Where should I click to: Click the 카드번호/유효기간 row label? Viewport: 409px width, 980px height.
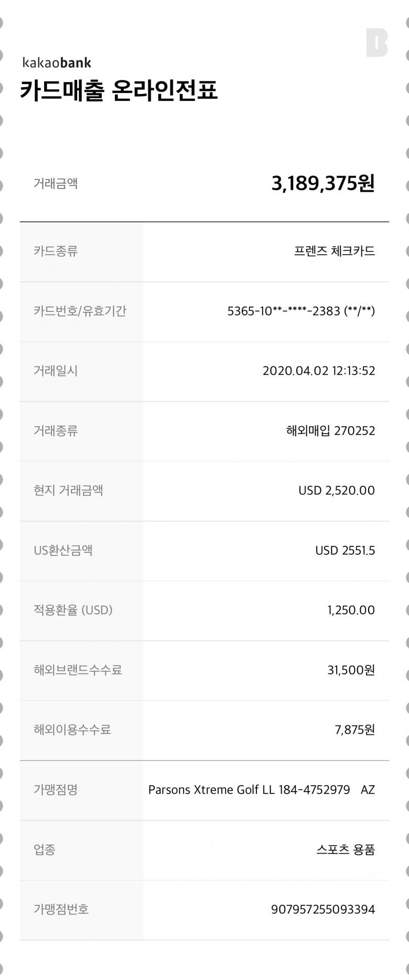[x=80, y=311]
